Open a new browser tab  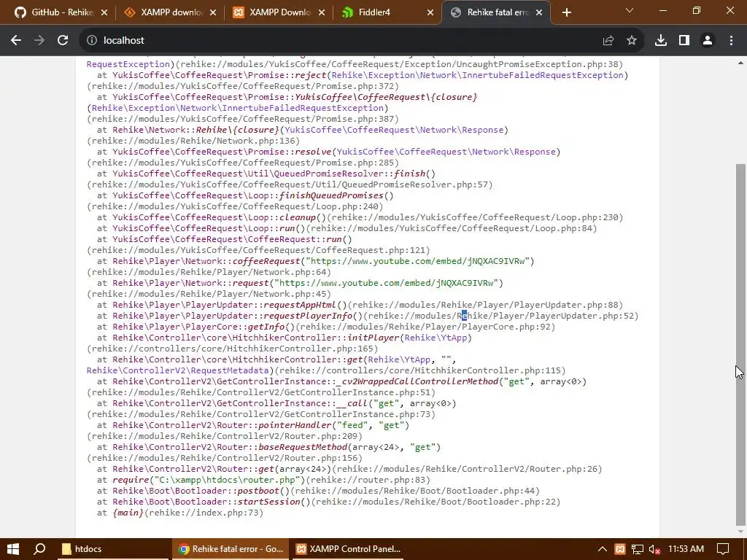(566, 13)
